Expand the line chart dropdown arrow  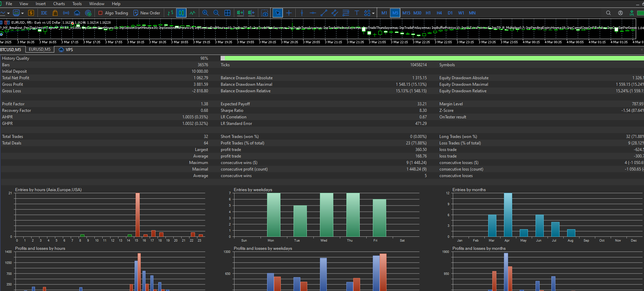(8, 13)
